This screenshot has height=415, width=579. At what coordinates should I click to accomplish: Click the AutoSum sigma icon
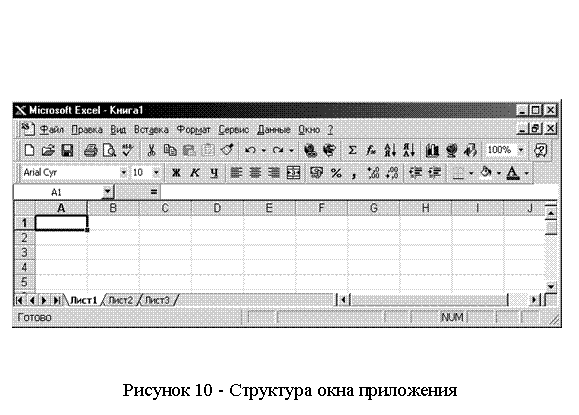(x=352, y=150)
